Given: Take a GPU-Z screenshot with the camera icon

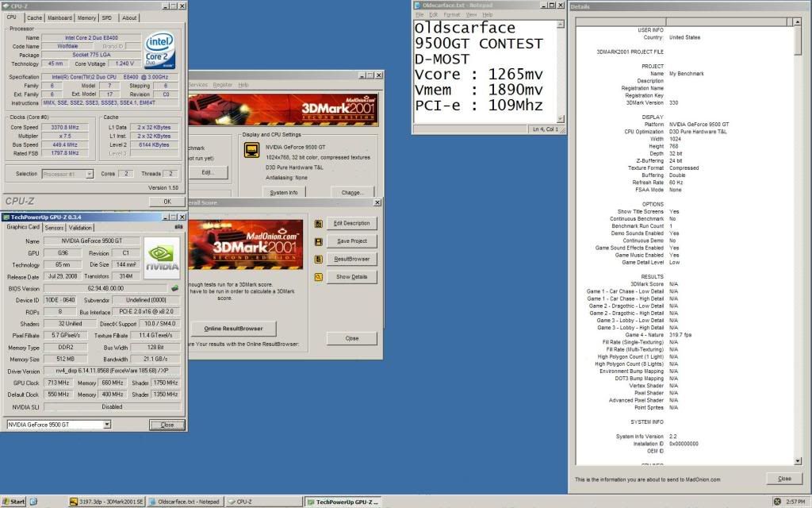Looking at the screenshot, I should tap(178, 227).
